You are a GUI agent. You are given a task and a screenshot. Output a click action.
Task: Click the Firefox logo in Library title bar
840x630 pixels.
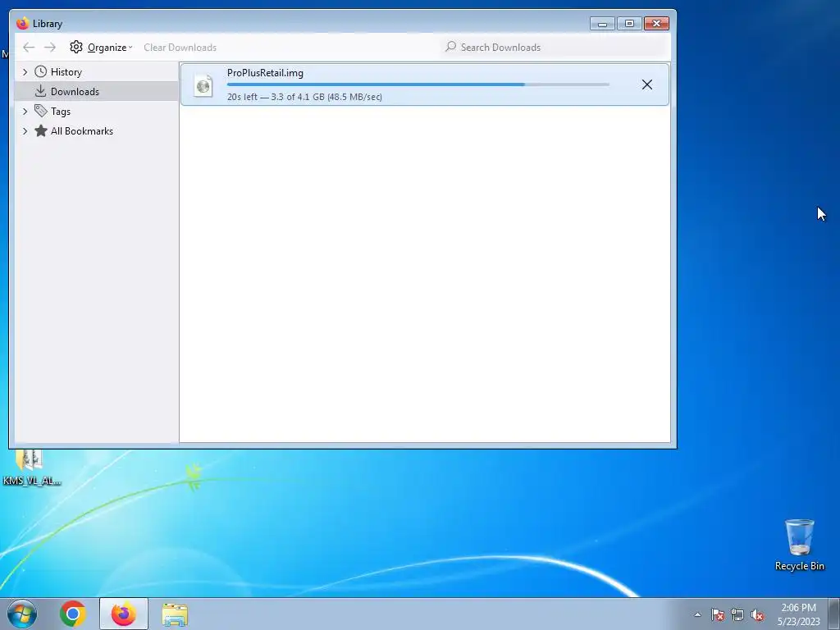click(x=22, y=23)
